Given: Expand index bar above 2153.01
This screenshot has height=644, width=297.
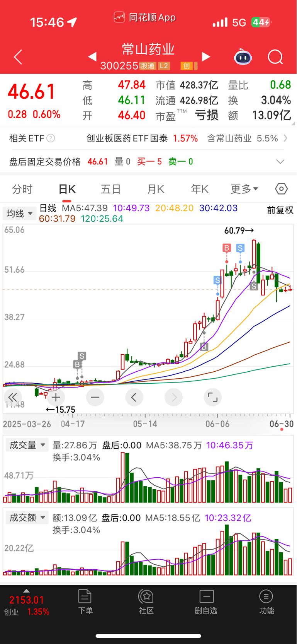Looking at the screenshot, I should (26, 591).
